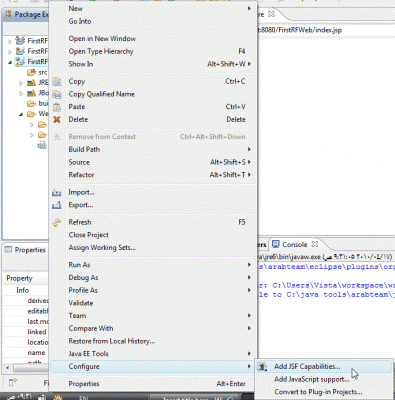Click the Add JSF Capabilities icon
395x400 pixels.
(263, 367)
